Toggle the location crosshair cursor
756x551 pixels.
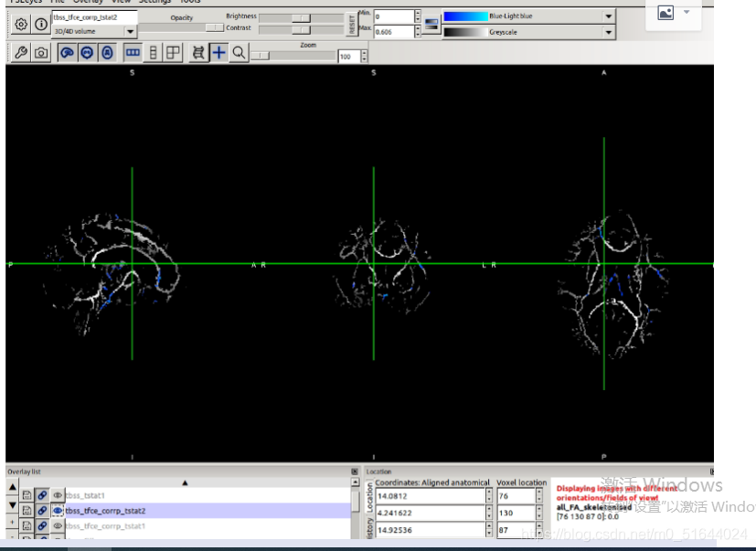[218, 53]
